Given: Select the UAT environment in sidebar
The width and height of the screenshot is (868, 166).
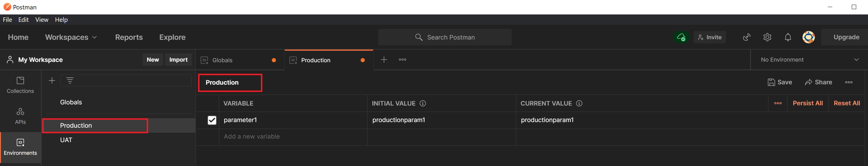Looking at the screenshot, I should pyautogui.click(x=66, y=140).
